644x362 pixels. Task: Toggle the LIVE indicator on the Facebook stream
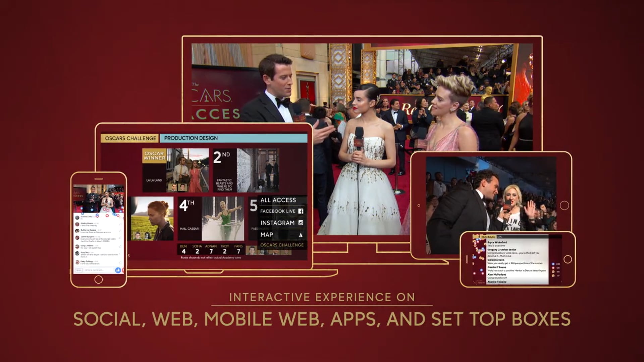[x=500, y=237]
